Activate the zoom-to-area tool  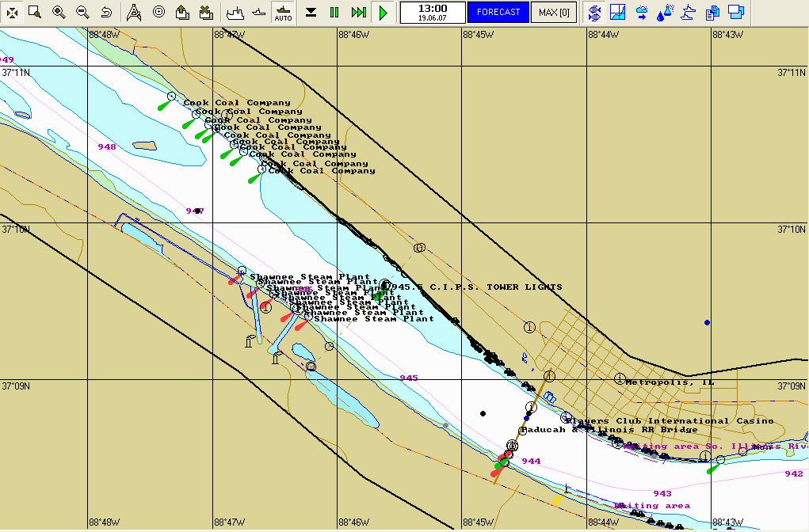pyautogui.click(x=35, y=13)
